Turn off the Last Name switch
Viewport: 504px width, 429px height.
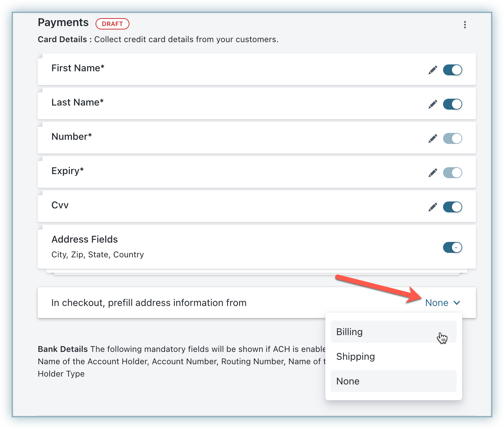(x=452, y=104)
